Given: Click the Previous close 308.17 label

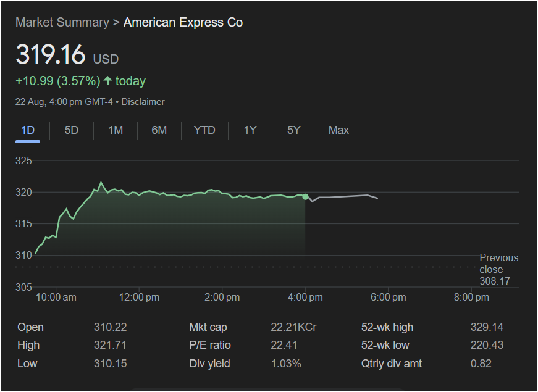Looking at the screenshot, I should pos(498,270).
